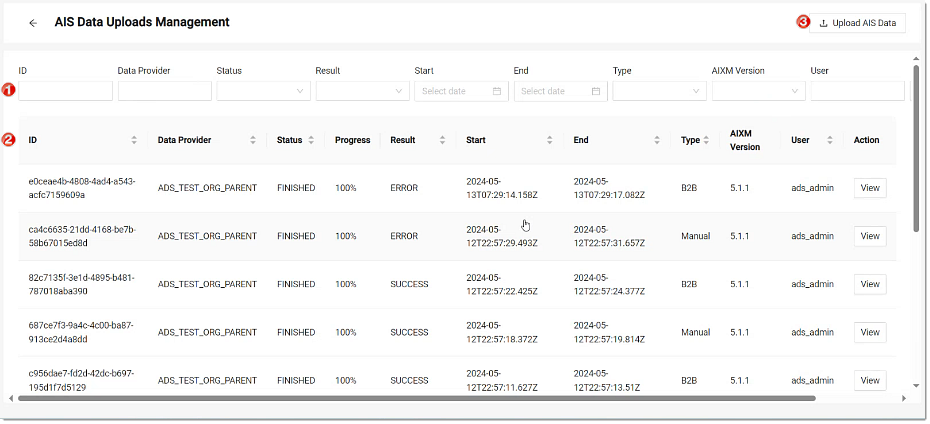The width and height of the screenshot is (930, 424).
Task: Open the AIXM Version filter dropdown
Action: (x=758, y=91)
